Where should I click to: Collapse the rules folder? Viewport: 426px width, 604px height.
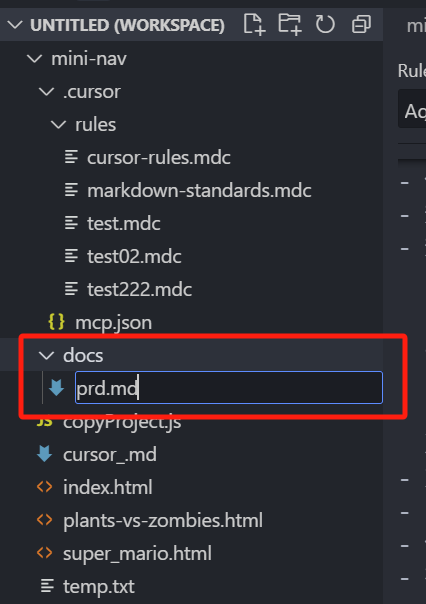(59, 125)
